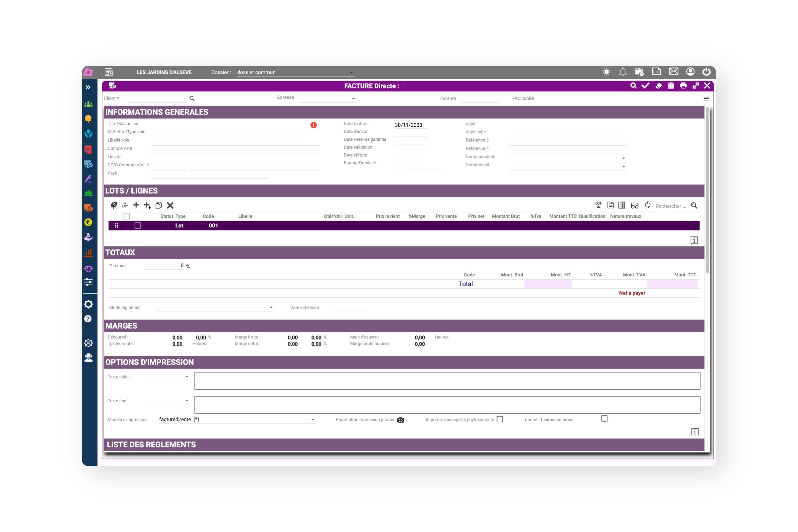Click the glasses view icon in lines toolbar
The width and height of the screenshot is (798, 532).
click(634, 205)
